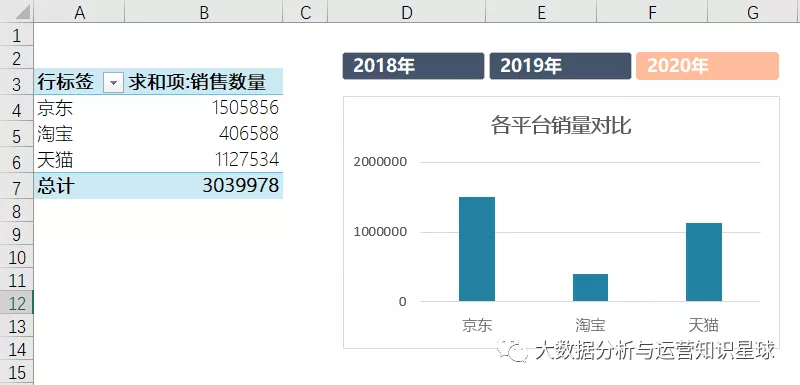Click the 淘宝 category axis label
This screenshot has height=385, width=800.
(x=590, y=325)
